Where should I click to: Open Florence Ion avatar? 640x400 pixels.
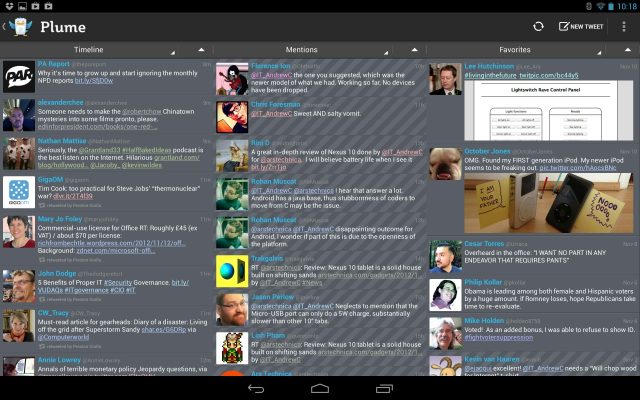coord(232,79)
